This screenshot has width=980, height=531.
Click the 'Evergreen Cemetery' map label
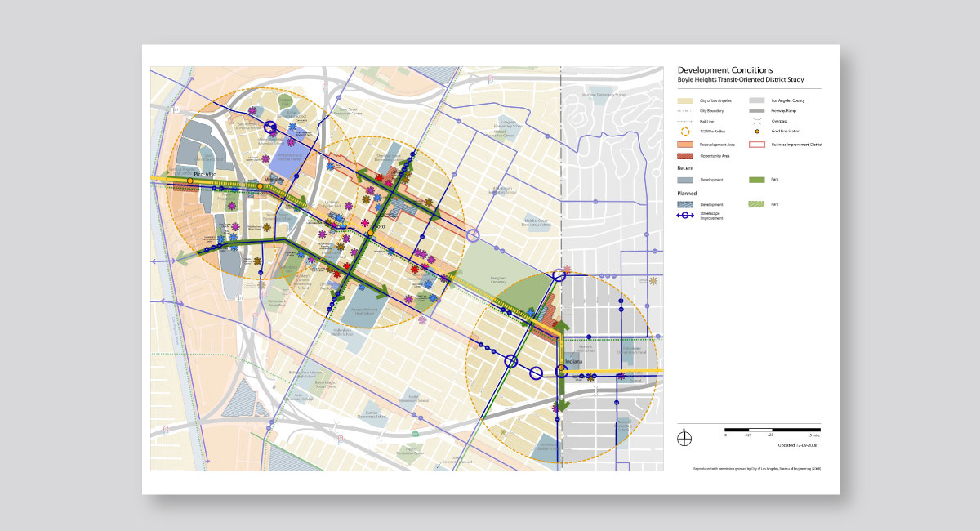[498, 280]
